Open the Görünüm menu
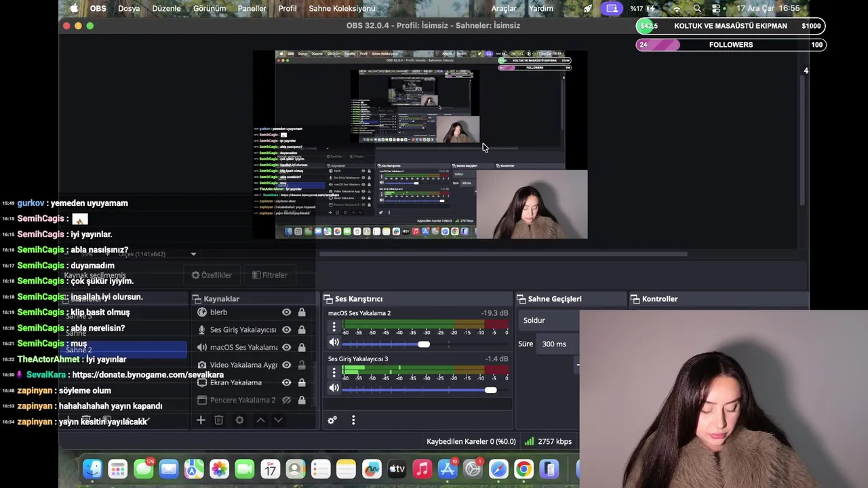Screen dimensions: 868x488 209,9
